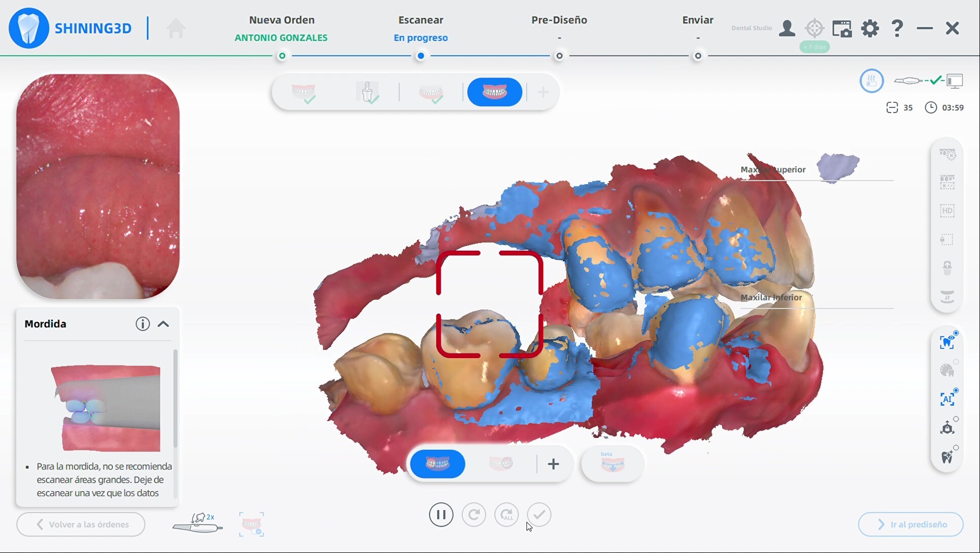Viewport: 980px width, 553px height.
Task: Click the confirm checkmark scan button
Action: pos(539,515)
